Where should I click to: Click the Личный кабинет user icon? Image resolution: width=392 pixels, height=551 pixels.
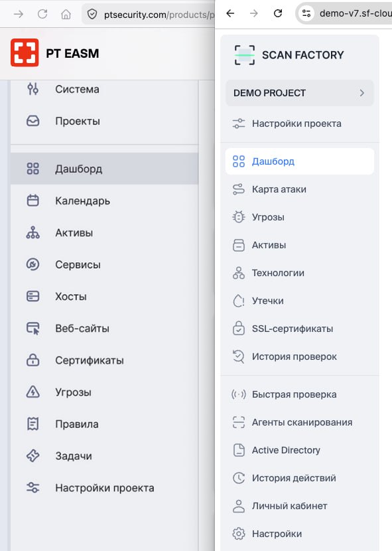click(x=239, y=506)
